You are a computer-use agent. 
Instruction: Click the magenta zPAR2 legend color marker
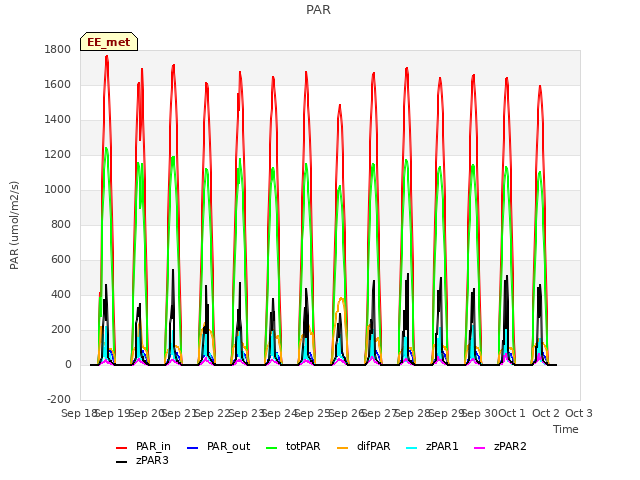pos(480,448)
